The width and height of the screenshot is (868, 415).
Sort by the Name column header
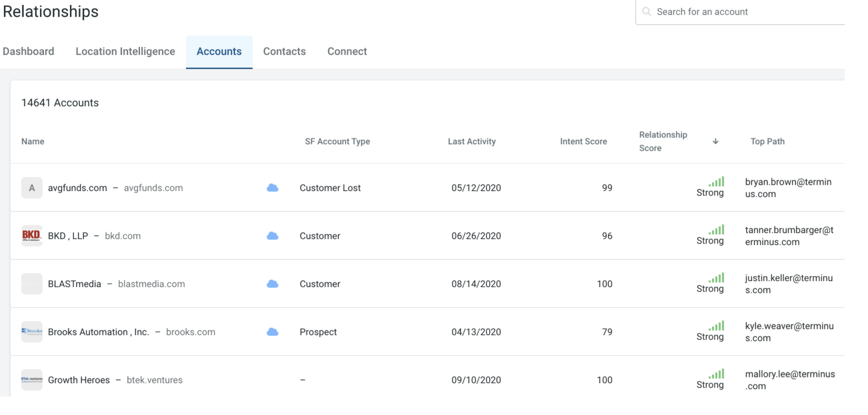(33, 141)
